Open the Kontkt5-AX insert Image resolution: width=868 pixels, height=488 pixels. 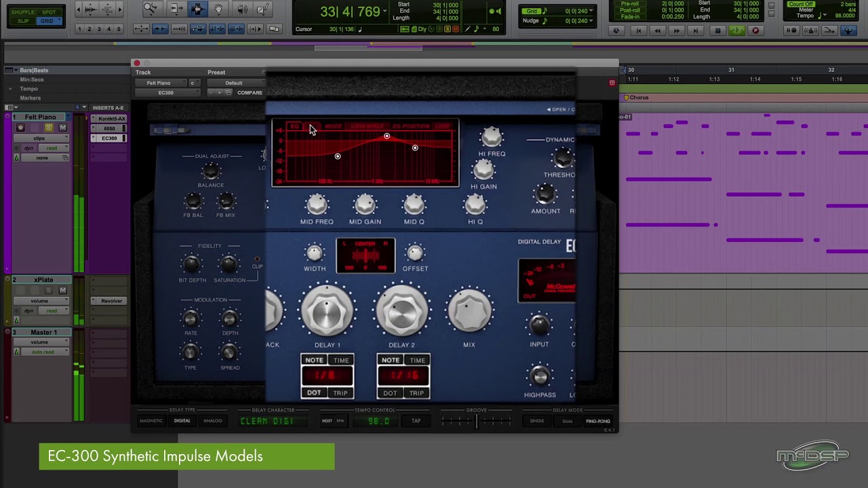tap(109, 119)
